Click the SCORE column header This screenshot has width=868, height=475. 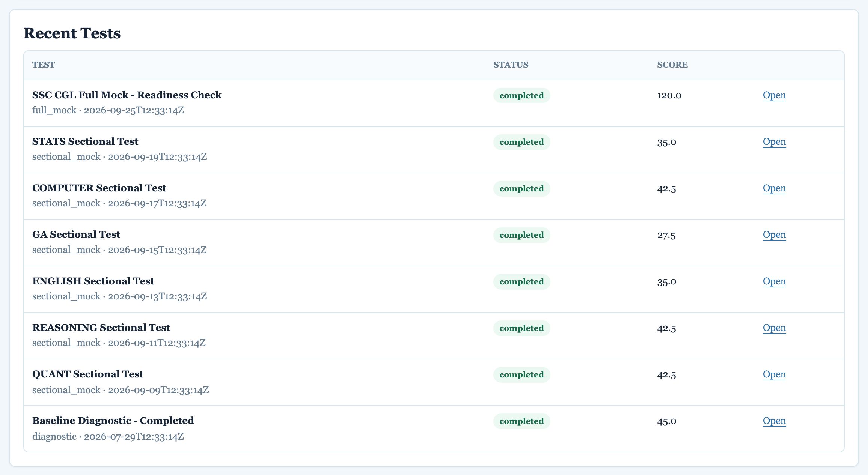672,65
